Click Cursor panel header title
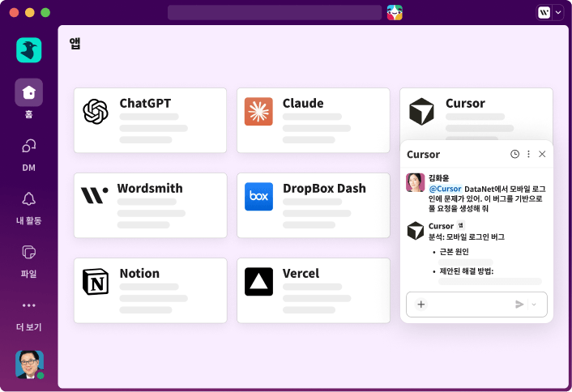Viewport: 572px width, 392px height. coord(423,154)
